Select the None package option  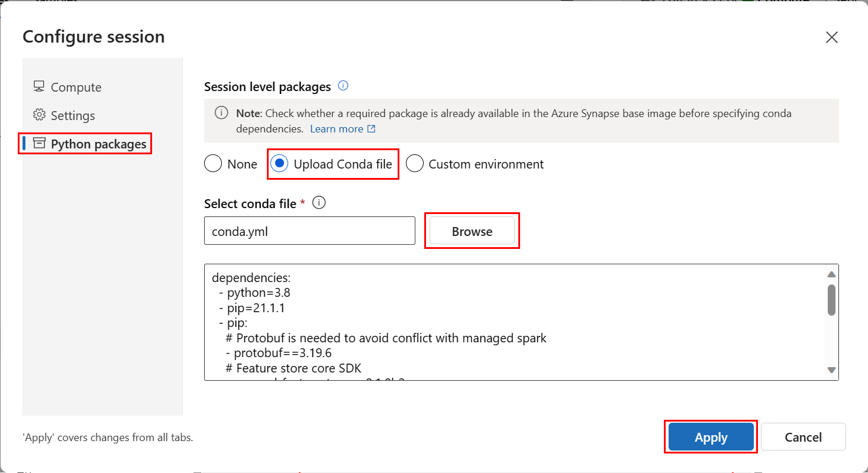213,164
